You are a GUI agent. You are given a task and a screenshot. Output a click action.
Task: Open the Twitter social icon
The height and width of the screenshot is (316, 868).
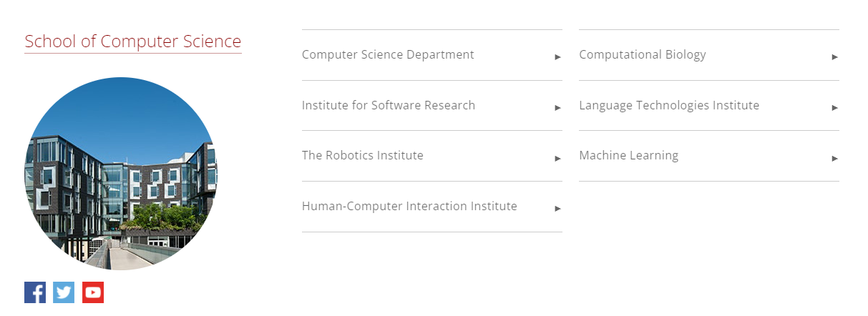[64, 292]
